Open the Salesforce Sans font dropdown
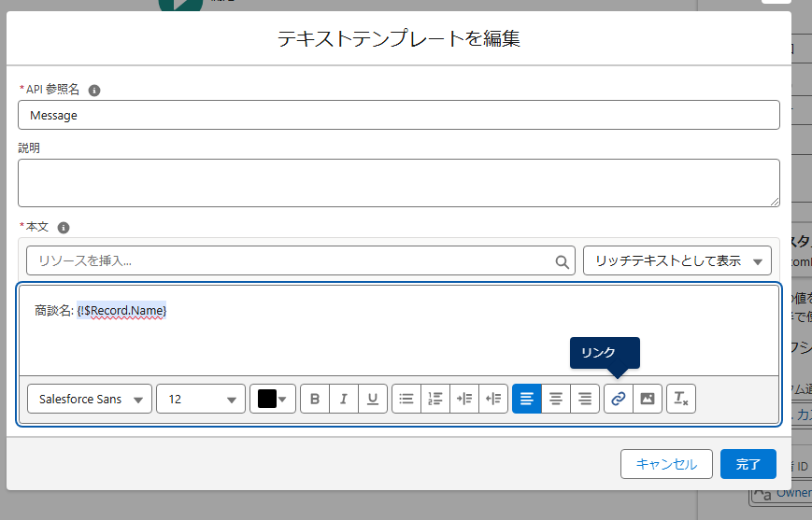 click(x=90, y=399)
